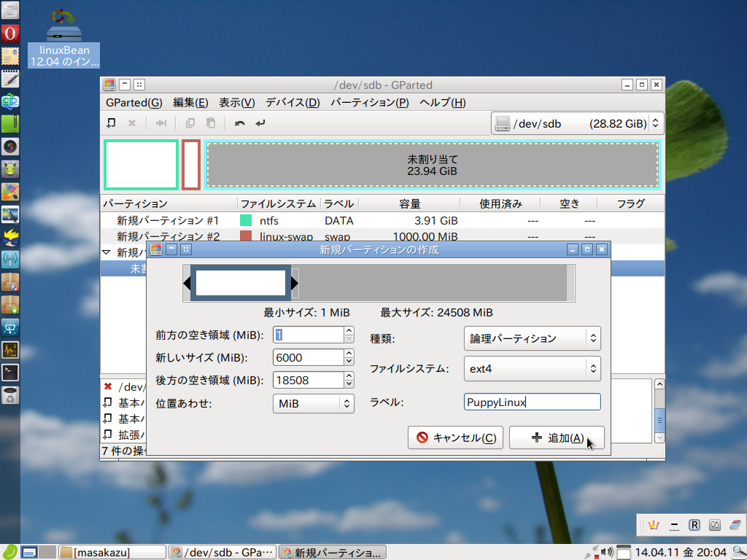Click the ラベル field containing PuppyLinux

[532, 402]
